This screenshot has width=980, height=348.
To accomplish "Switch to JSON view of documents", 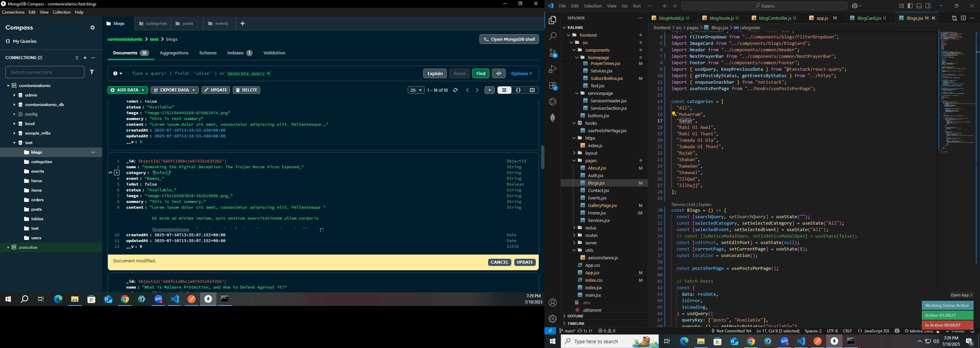I will coord(518,90).
